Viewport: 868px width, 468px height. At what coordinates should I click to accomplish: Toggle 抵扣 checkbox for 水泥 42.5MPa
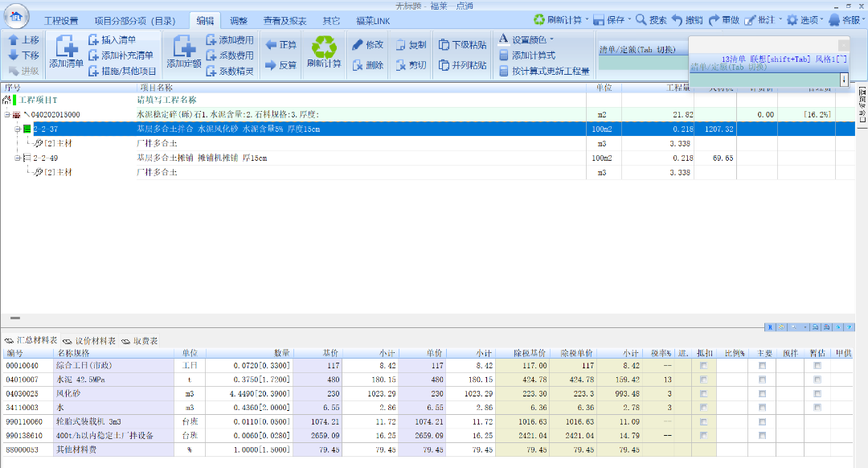pyautogui.click(x=703, y=380)
